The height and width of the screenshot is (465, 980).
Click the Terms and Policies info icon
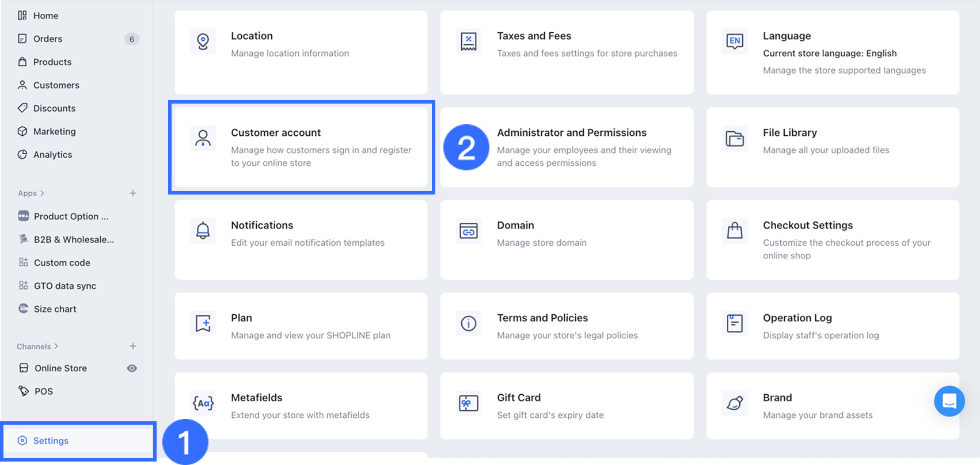pyautogui.click(x=469, y=323)
